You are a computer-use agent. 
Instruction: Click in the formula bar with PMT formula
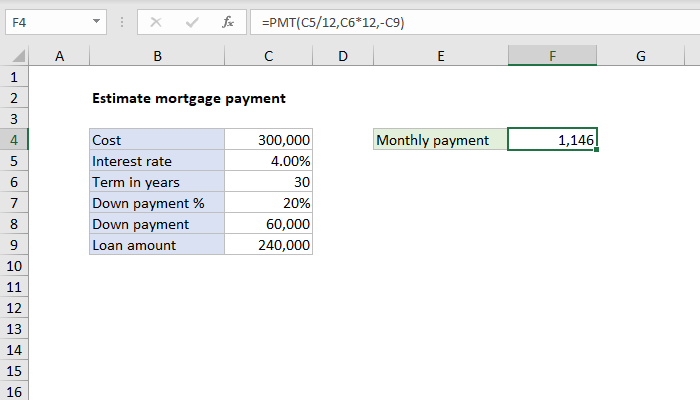point(475,22)
